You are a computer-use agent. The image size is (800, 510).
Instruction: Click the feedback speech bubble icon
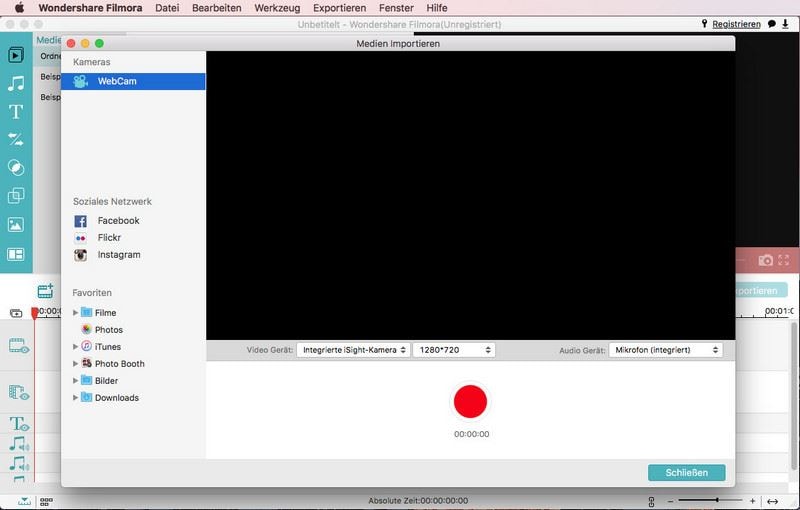click(772, 24)
